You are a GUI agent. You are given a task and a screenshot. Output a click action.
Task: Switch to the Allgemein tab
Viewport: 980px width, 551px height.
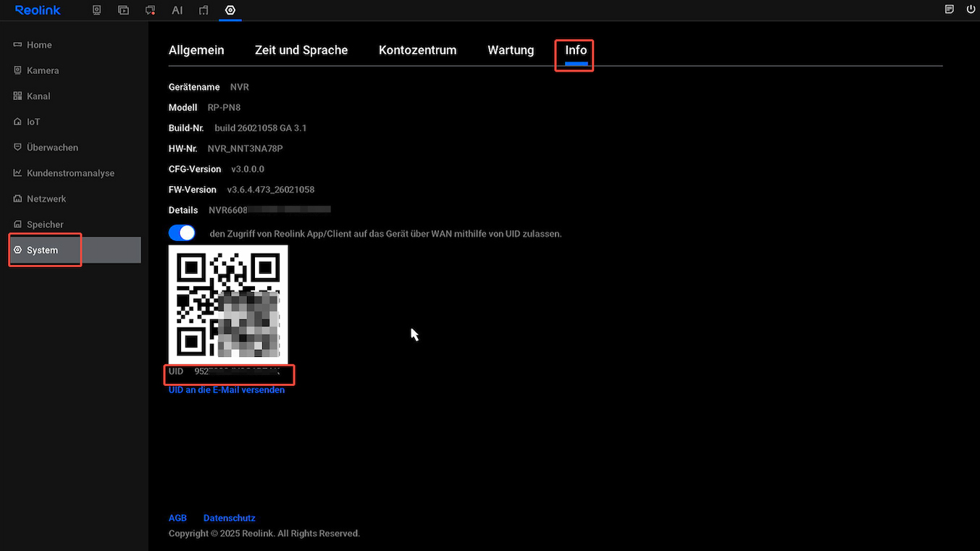click(x=196, y=50)
